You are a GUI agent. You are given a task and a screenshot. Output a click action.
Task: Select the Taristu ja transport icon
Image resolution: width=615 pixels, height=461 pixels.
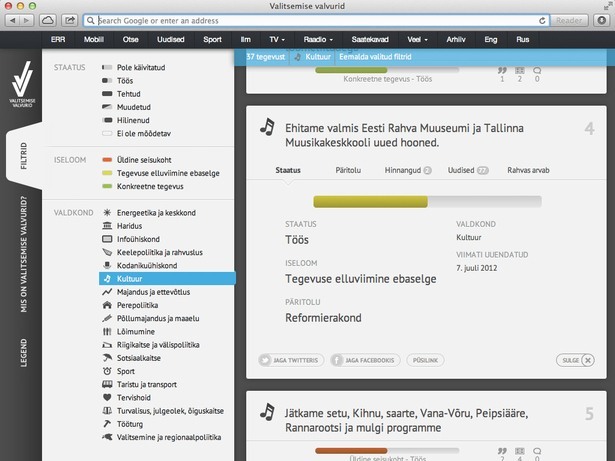pos(107,384)
